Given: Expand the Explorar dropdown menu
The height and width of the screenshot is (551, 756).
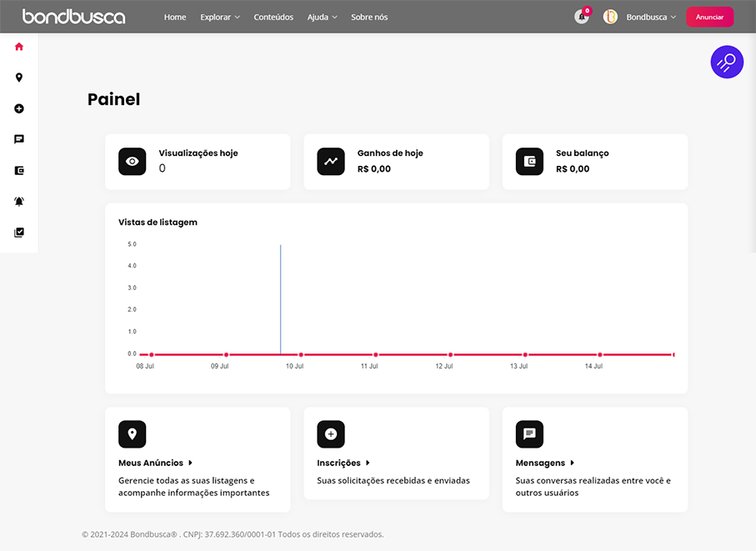Looking at the screenshot, I should click(220, 17).
